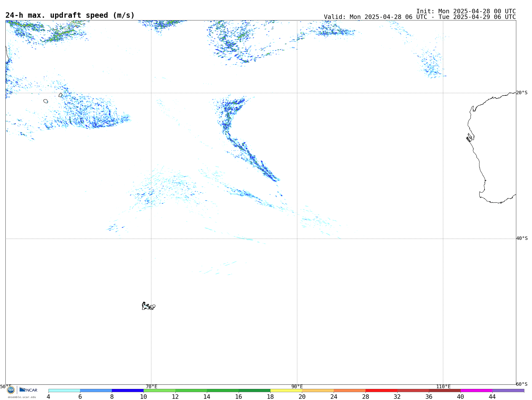Click the 28–32 m/s red swatch
Image resolution: width=532 pixels, height=400 pixels.
tap(382, 390)
